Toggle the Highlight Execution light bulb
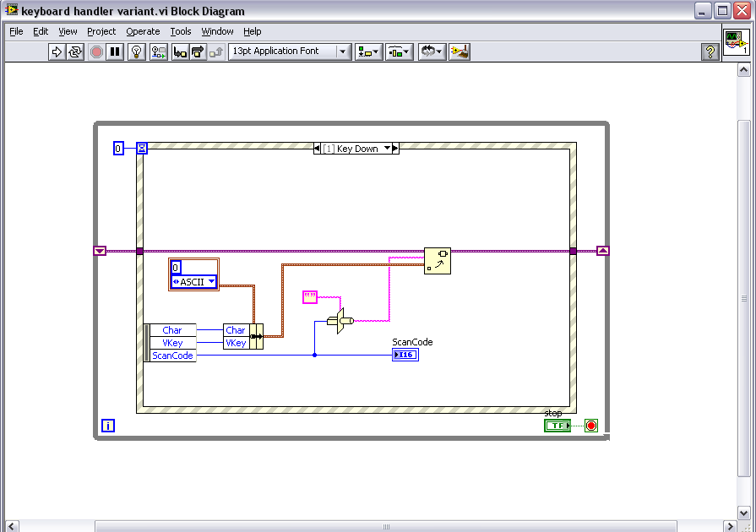Screen dimensions: 756x532 click(x=137, y=52)
